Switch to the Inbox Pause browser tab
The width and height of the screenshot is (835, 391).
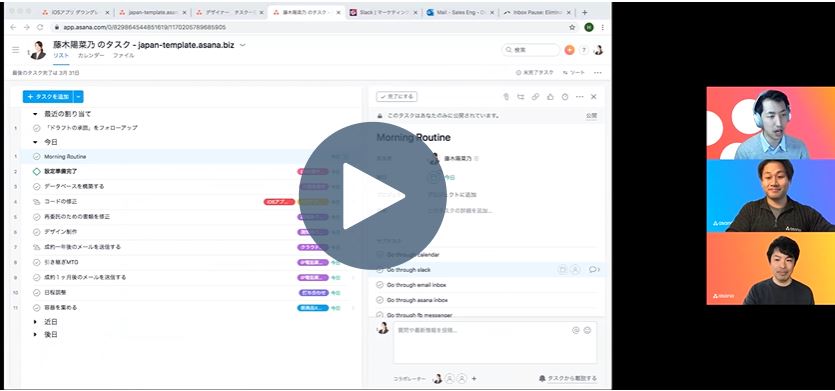(536, 12)
